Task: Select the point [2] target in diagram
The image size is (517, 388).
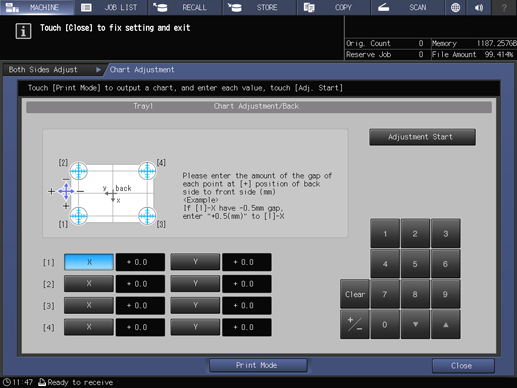Action: coord(79,171)
